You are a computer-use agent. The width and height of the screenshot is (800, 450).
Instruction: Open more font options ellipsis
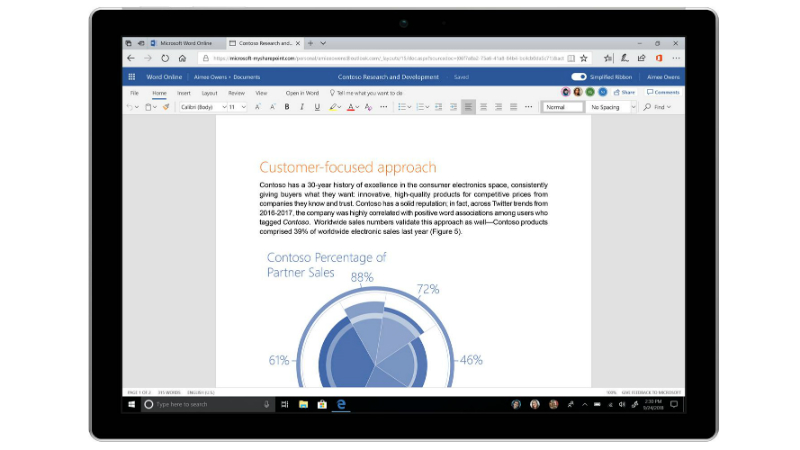(384, 107)
